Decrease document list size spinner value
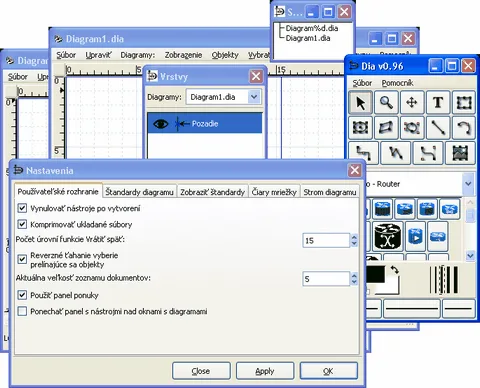 (x=354, y=282)
